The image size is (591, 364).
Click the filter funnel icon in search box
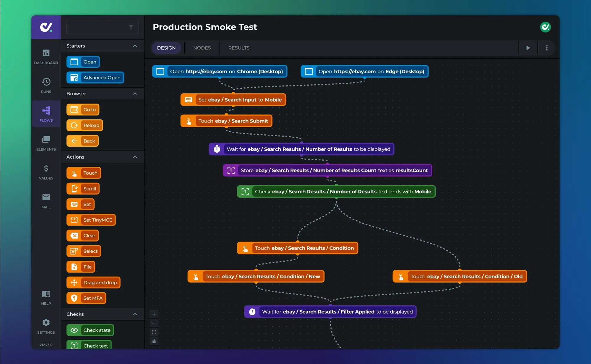(x=131, y=27)
